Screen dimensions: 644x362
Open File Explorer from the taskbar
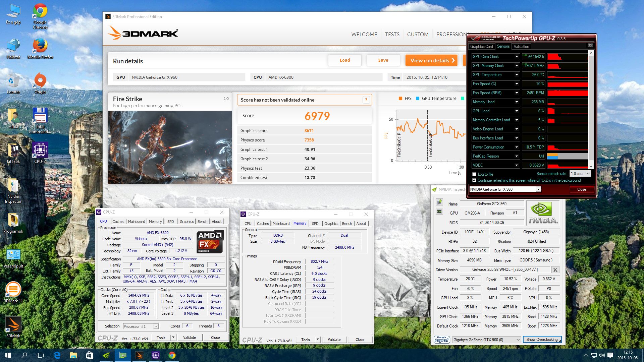point(73,355)
